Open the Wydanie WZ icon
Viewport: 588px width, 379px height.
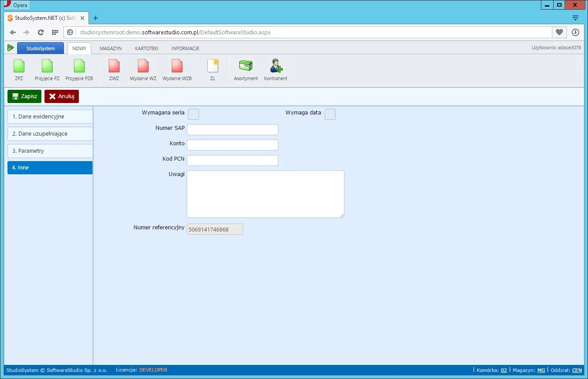pos(143,66)
